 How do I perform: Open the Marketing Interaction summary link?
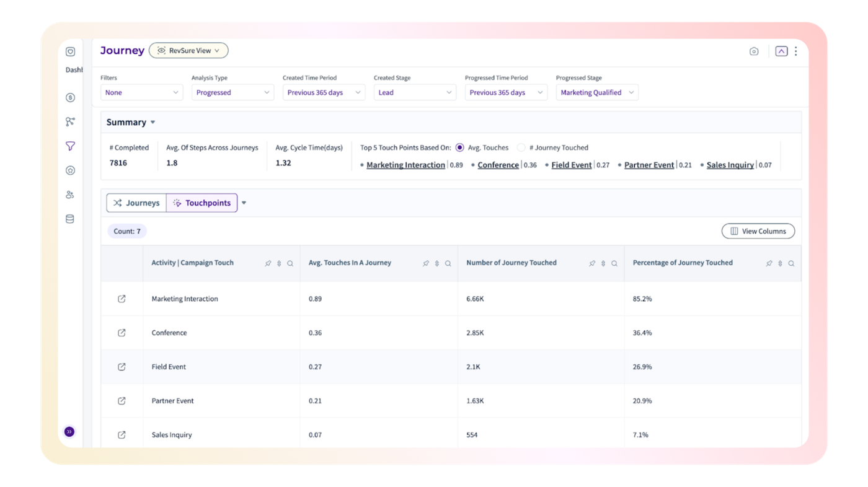[x=405, y=165]
